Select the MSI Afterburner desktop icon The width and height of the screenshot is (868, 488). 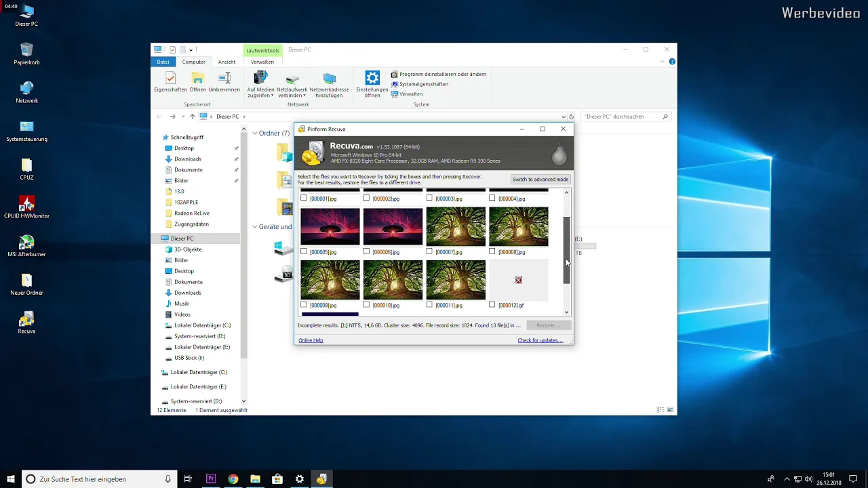click(x=26, y=247)
